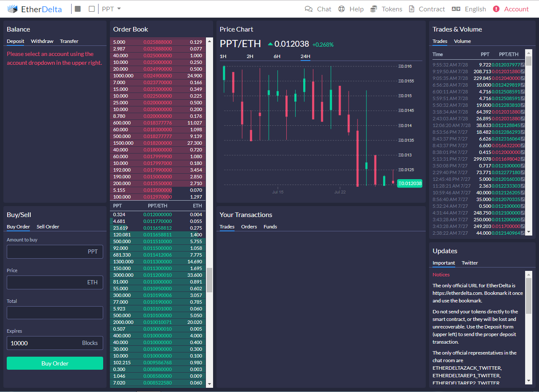Screen dimensions: 539x392
Task: Open transaction link icon for 6:56:28 AM trade
Action: (523, 85)
